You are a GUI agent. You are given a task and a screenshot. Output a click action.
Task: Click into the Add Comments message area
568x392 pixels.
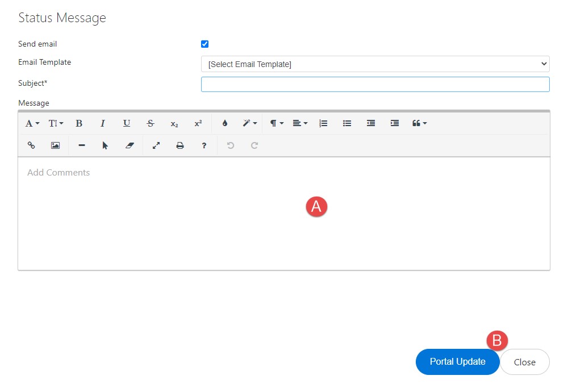[x=284, y=214]
